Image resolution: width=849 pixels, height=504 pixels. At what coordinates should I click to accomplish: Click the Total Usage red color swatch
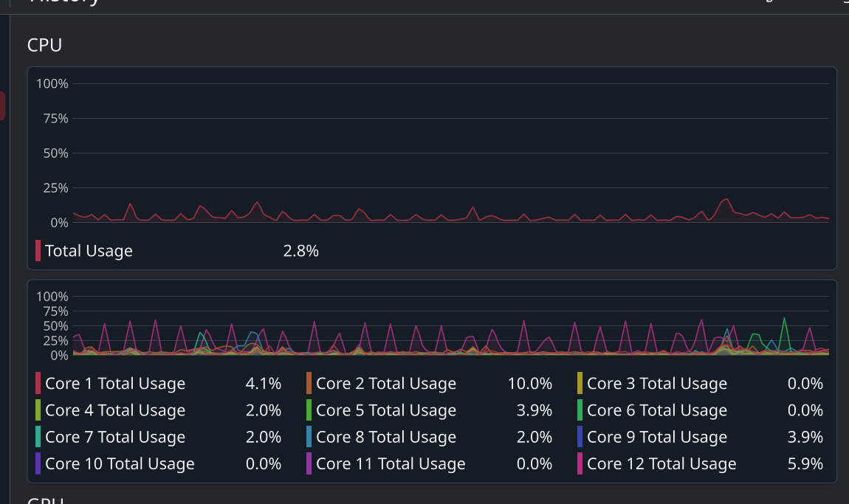pyautogui.click(x=38, y=251)
